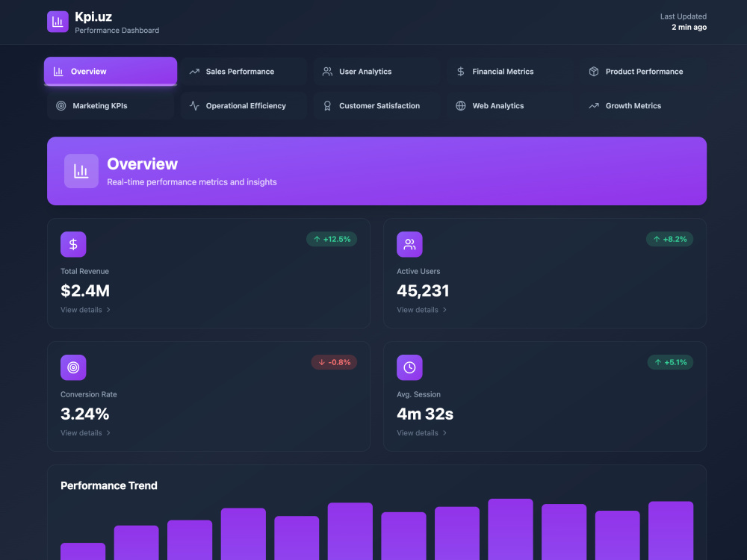Click the Performance Dashboard subtitle

tap(117, 31)
